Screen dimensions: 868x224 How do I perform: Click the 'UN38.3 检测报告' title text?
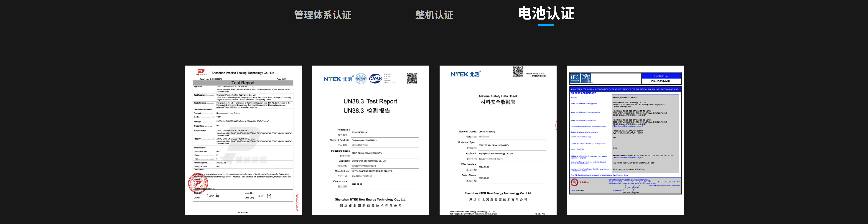367,110
